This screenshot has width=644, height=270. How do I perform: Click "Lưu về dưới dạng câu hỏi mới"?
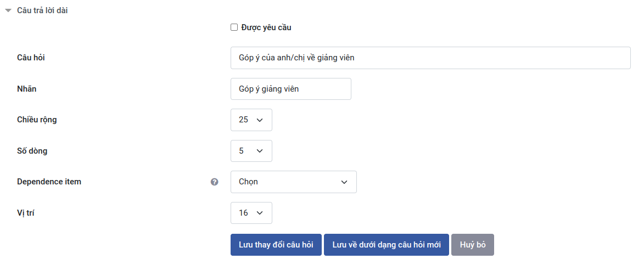coord(387,245)
